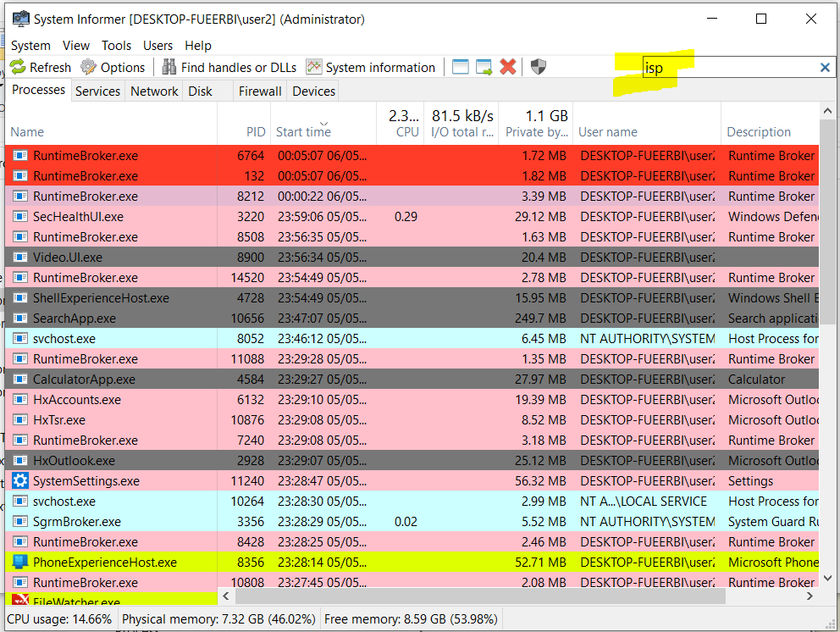Click the window icon with green arrow
This screenshot has height=632, width=840.
click(484, 66)
